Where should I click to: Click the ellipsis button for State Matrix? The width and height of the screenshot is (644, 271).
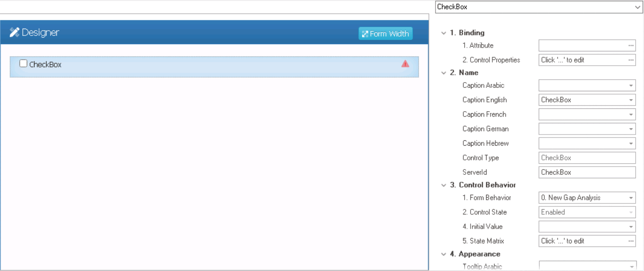point(631,241)
